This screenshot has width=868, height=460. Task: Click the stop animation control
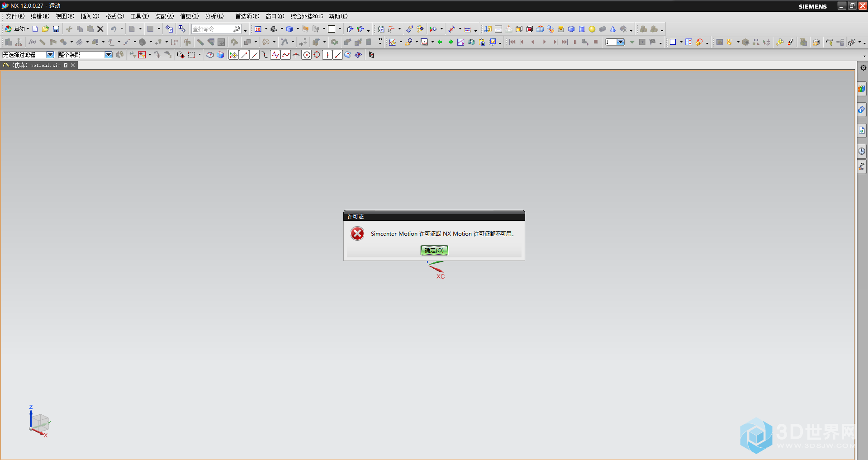point(596,42)
